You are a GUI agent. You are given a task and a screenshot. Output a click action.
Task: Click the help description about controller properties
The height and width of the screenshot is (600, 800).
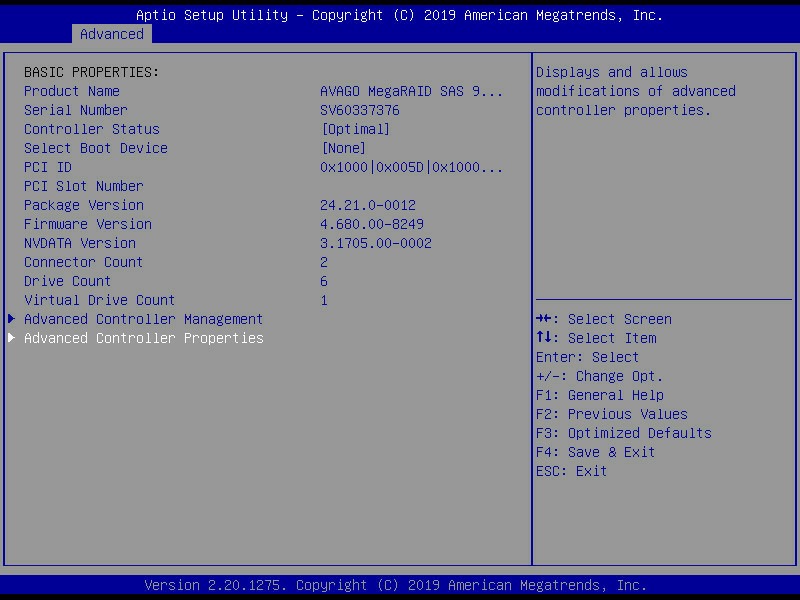636,91
